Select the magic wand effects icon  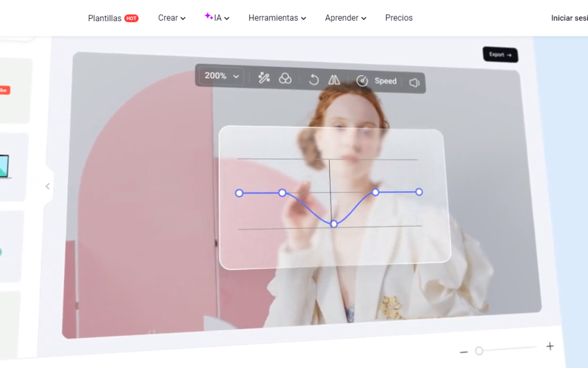264,78
